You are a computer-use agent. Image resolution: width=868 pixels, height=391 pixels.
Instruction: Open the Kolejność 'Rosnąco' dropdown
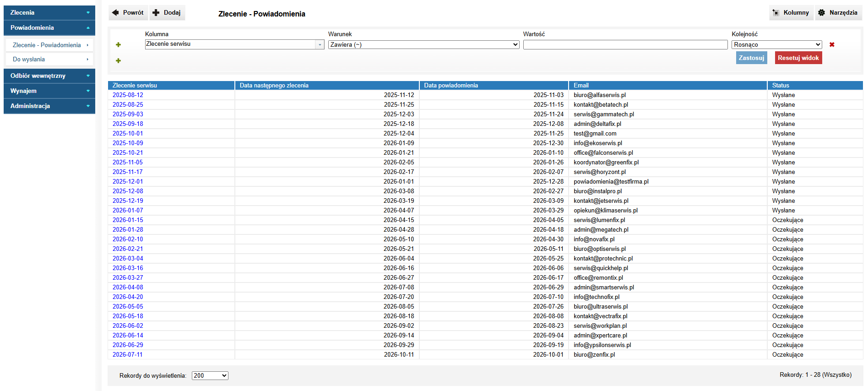point(776,45)
